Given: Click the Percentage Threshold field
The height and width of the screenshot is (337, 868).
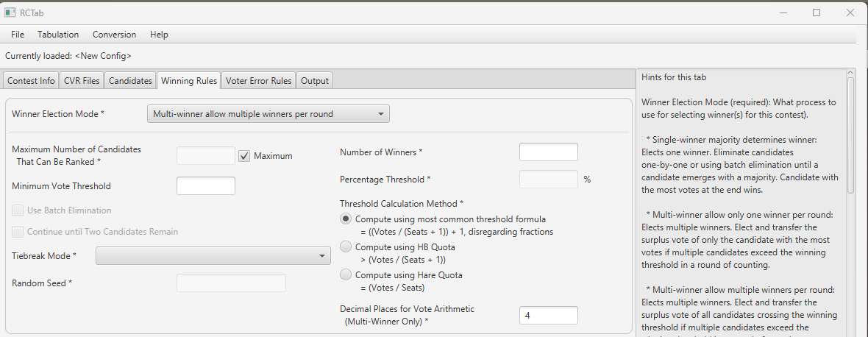Looking at the screenshot, I should pos(549,180).
